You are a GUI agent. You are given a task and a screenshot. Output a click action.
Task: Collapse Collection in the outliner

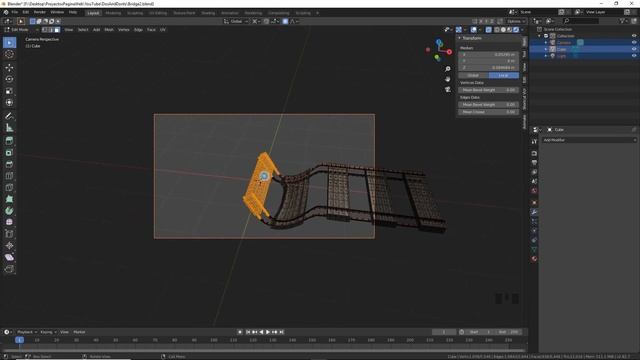point(540,36)
